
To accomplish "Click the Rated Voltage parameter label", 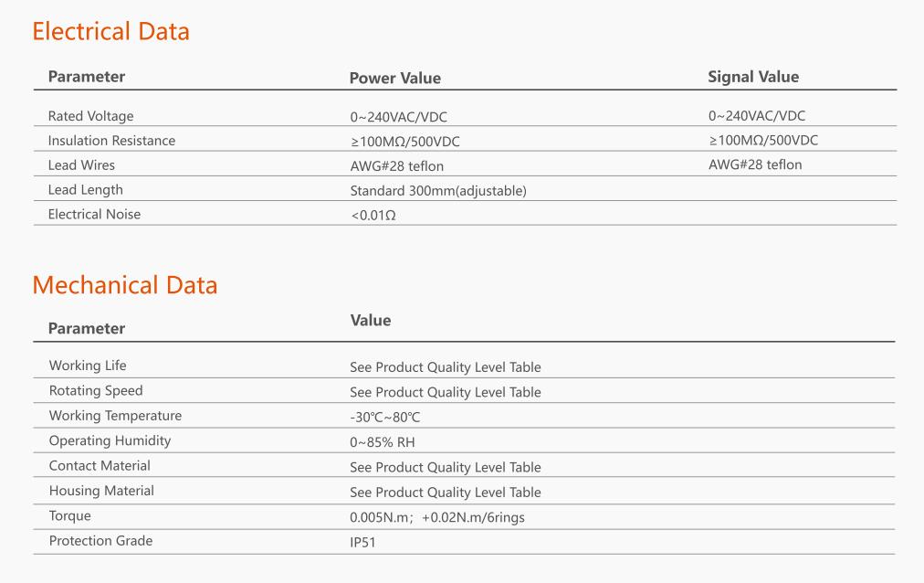I will (90, 116).
